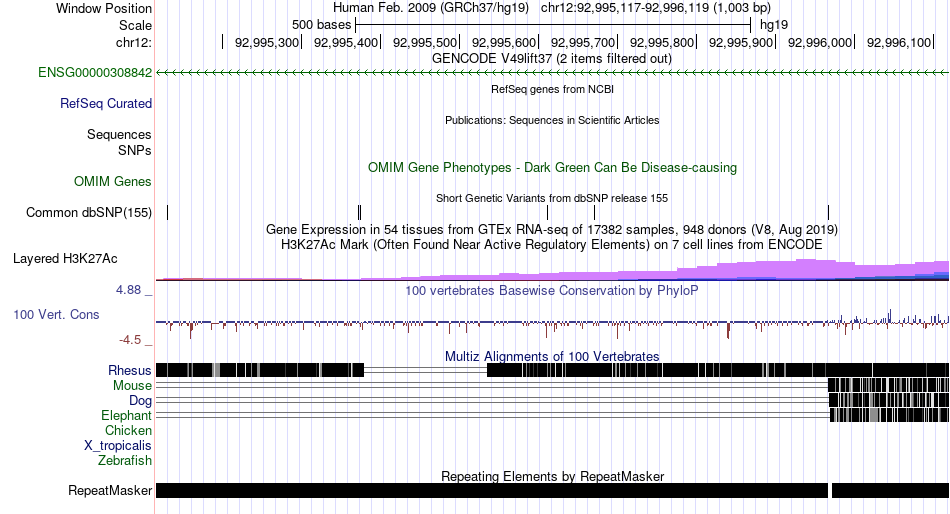950x514 pixels.
Task: Click the Dog alignment block at right
Action: click(x=889, y=400)
